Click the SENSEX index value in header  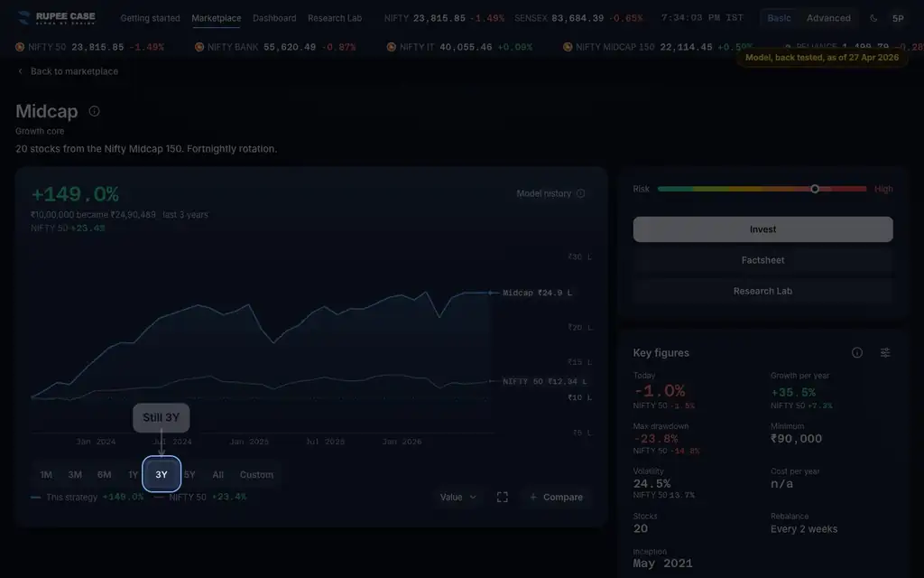(577, 18)
